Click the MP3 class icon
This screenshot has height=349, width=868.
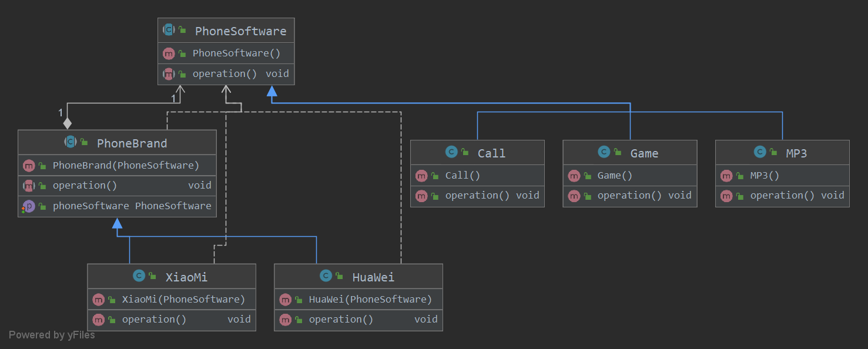(x=759, y=152)
